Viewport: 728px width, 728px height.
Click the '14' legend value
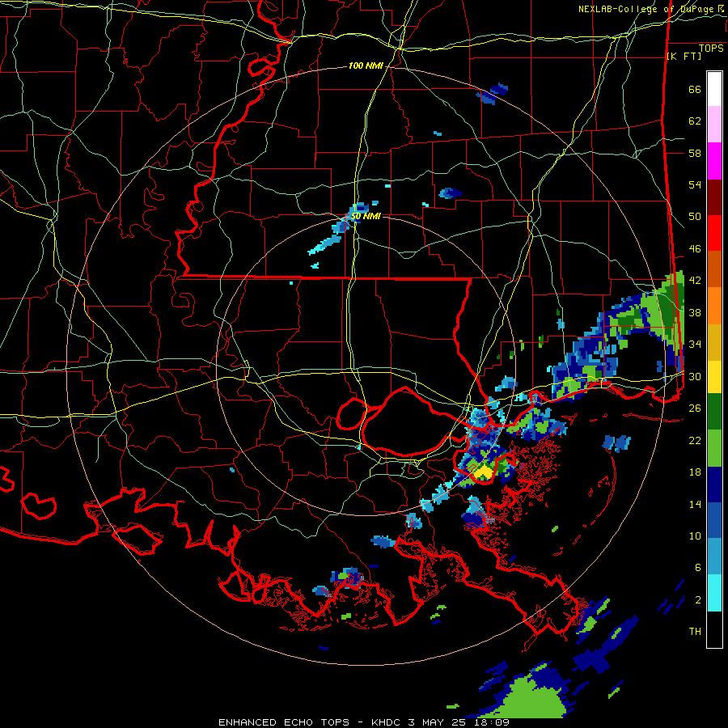[x=695, y=504]
